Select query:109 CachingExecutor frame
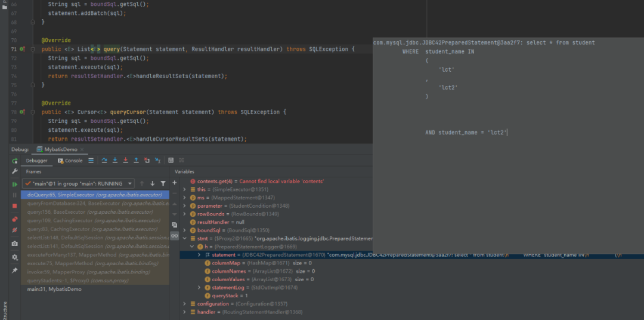This screenshot has height=320, width=644. pos(95,220)
